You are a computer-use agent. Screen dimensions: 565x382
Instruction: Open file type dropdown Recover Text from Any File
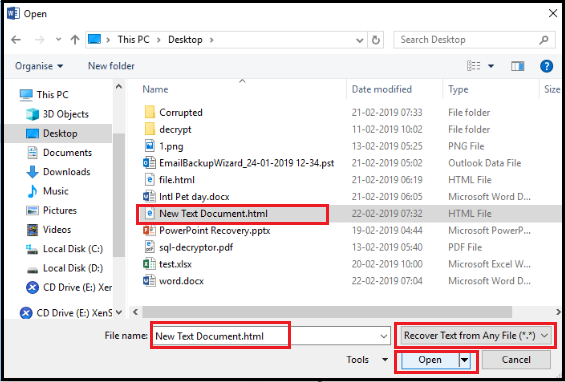click(476, 336)
